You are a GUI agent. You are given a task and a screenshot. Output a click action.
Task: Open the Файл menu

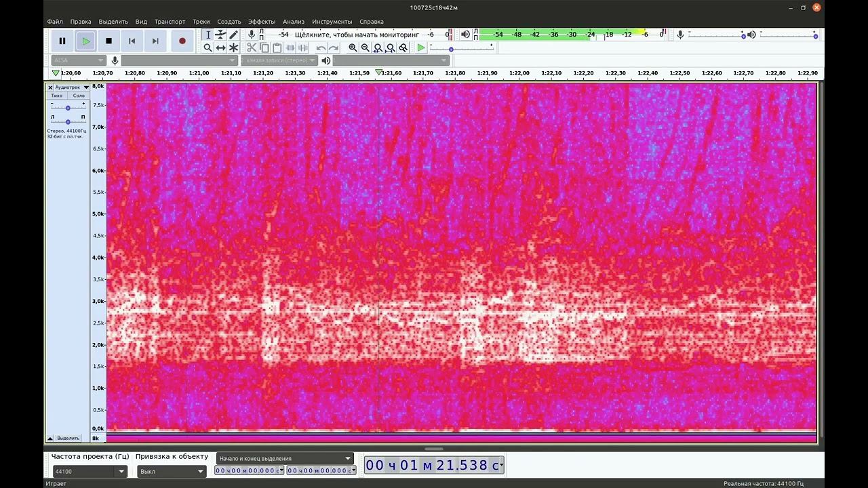point(55,22)
